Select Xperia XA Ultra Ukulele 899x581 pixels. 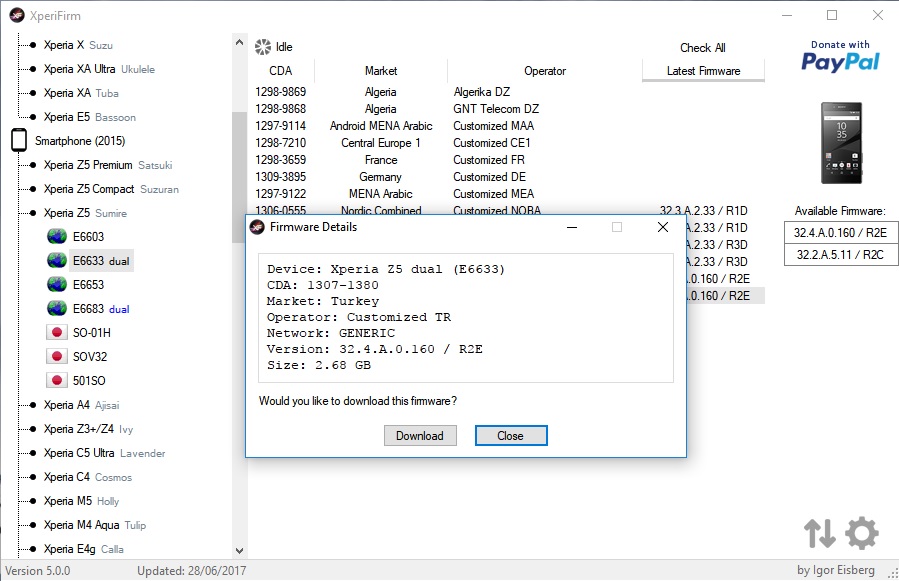coord(99,69)
